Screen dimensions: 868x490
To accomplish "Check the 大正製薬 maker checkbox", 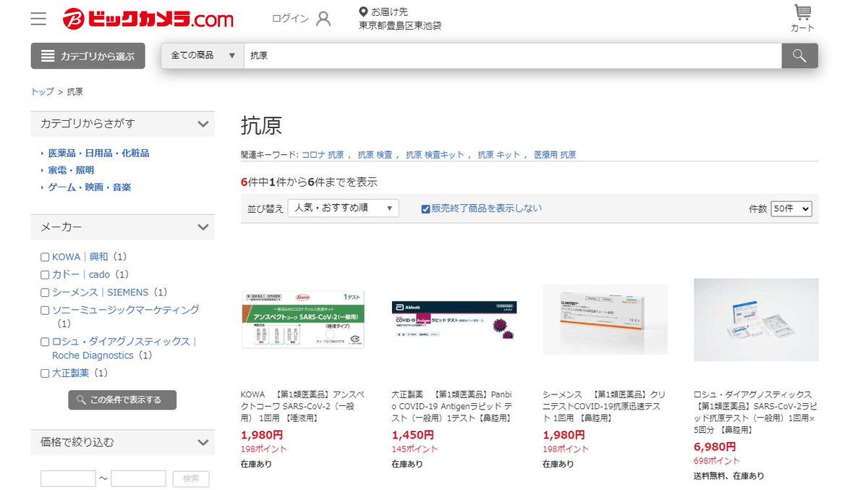I will (45, 373).
